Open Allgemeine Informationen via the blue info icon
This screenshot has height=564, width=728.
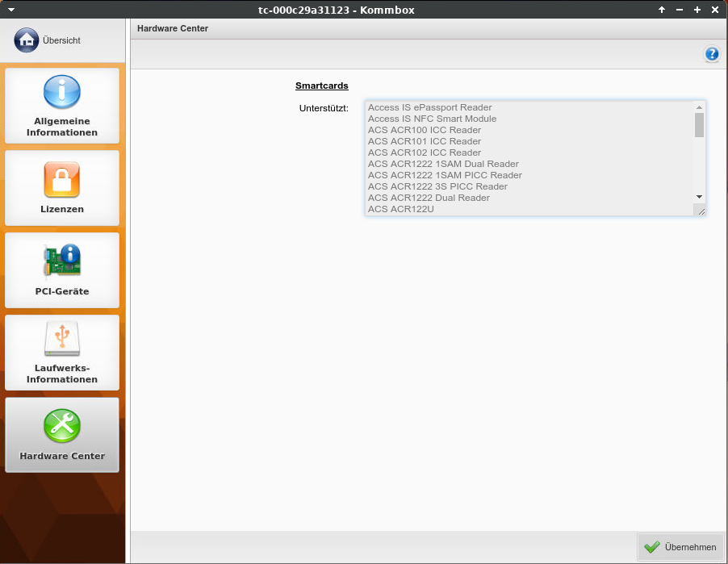[62, 92]
